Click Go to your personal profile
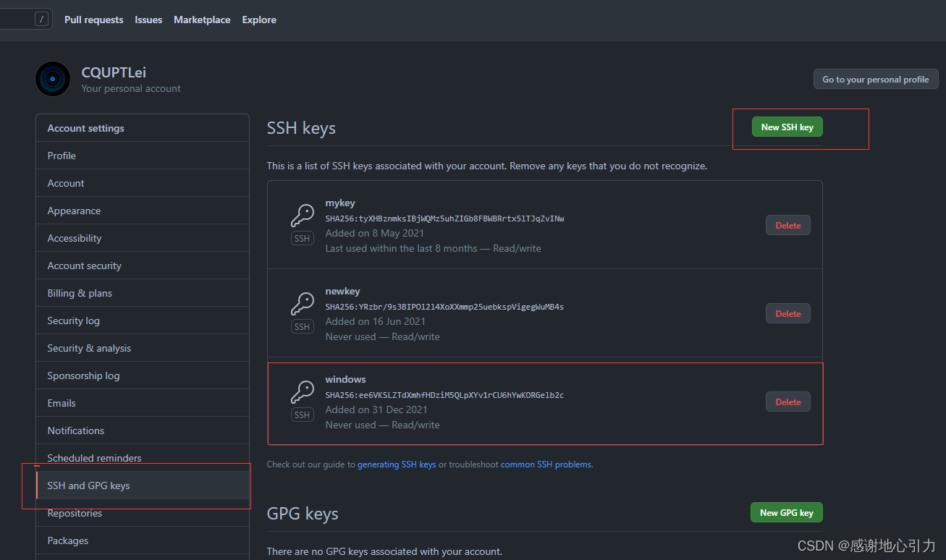 pyautogui.click(x=875, y=79)
